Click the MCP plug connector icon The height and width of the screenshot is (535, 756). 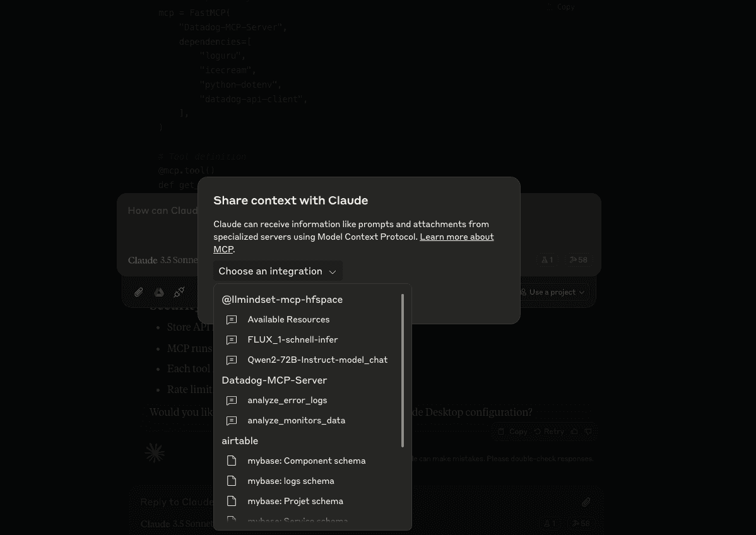pyautogui.click(x=179, y=292)
